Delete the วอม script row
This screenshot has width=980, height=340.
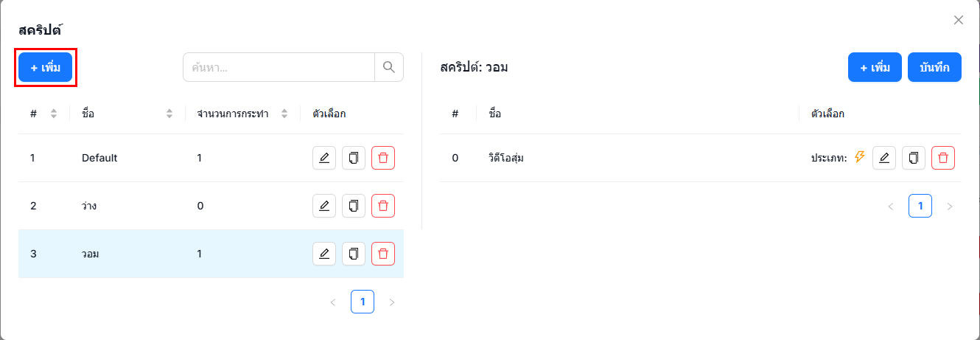click(383, 254)
